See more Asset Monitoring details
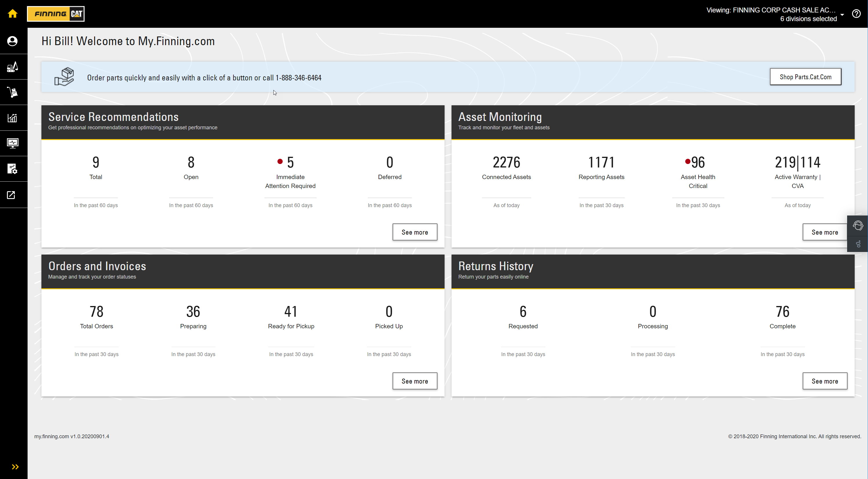The width and height of the screenshot is (868, 479). [x=825, y=232]
